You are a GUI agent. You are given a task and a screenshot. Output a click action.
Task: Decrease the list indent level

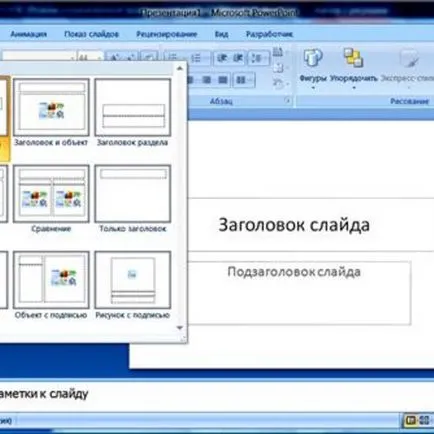[x=222, y=58]
